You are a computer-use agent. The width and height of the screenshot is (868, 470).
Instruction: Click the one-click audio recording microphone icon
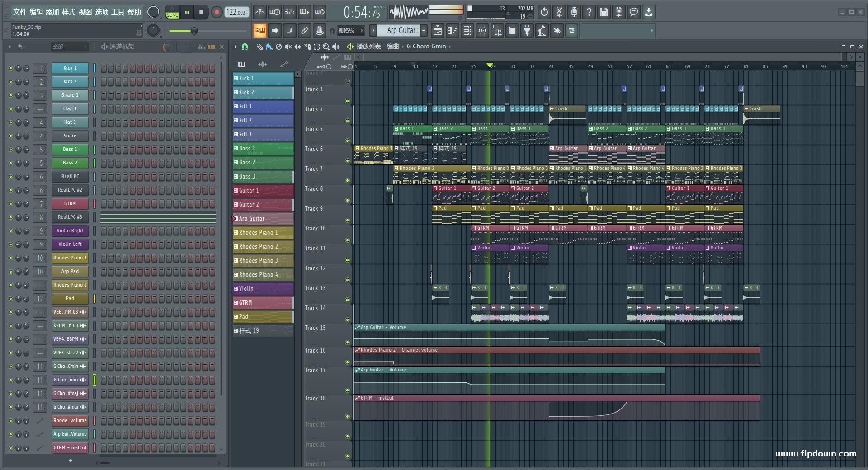pyautogui.click(x=574, y=12)
